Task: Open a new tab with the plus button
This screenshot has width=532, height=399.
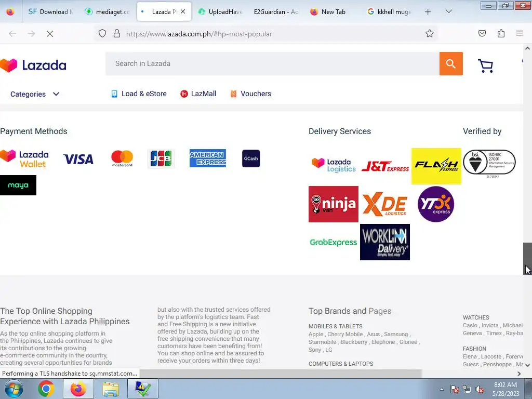Action: click(428, 12)
